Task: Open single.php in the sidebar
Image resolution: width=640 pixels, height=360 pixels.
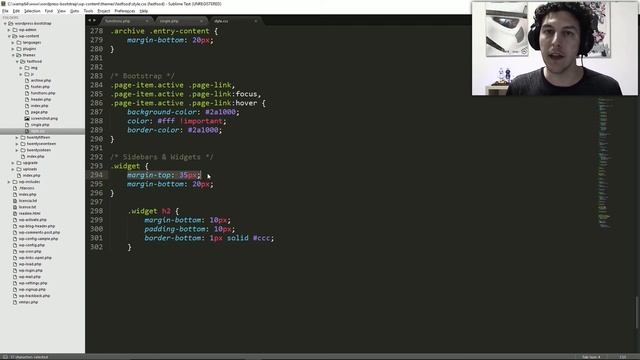Action: point(40,124)
